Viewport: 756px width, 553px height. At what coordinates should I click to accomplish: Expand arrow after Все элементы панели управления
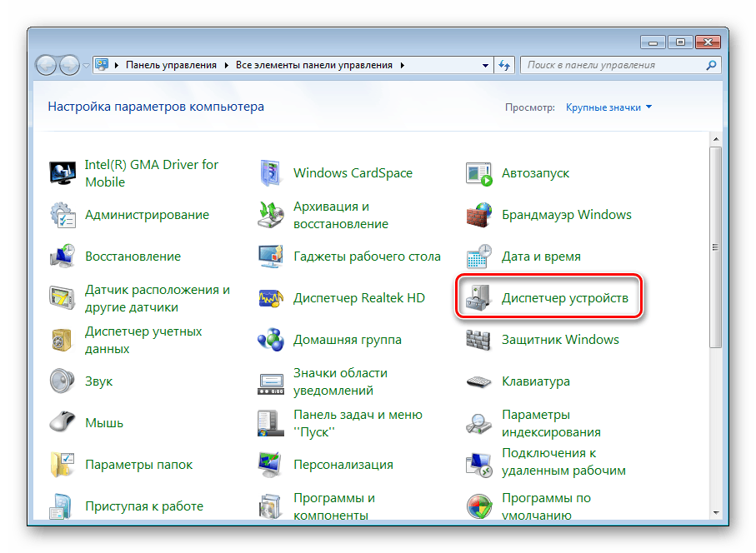tap(402, 66)
